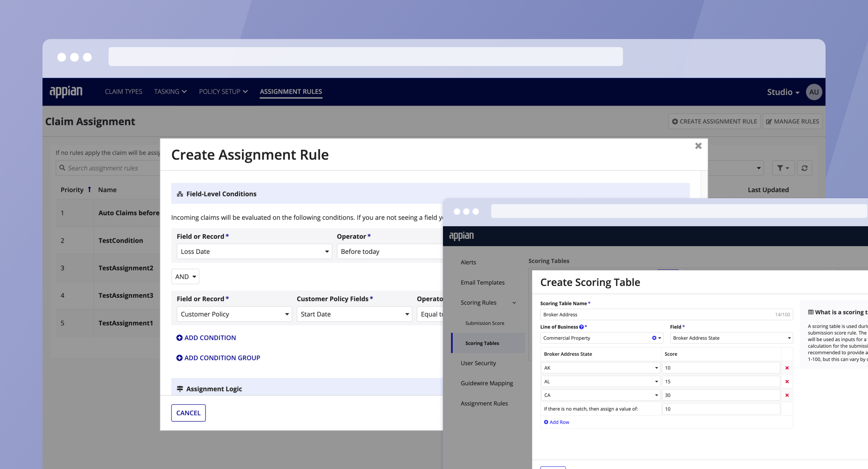The width and height of the screenshot is (868, 469).
Task: Open the AND operator dropdown
Action: pyautogui.click(x=185, y=277)
